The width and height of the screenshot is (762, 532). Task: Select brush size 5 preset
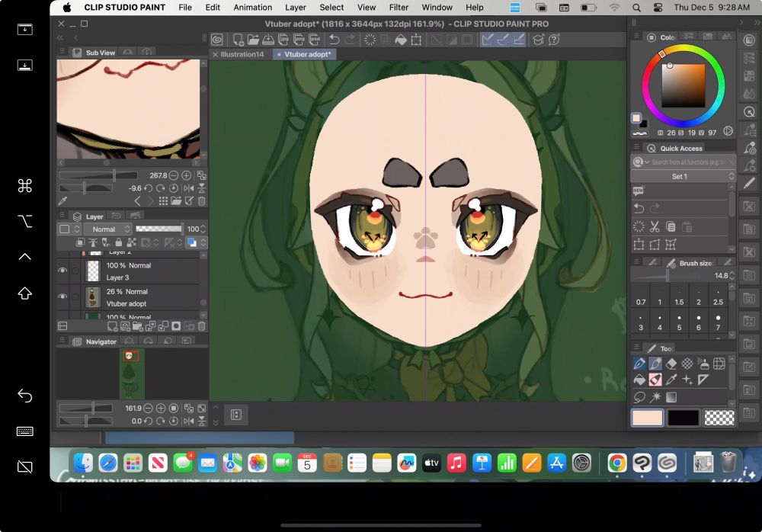pyautogui.click(x=679, y=322)
